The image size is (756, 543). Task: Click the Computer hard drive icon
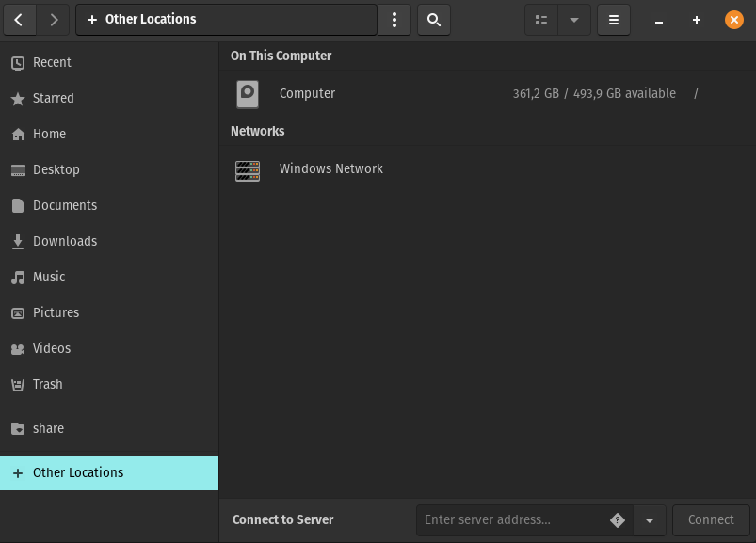(x=248, y=94)
